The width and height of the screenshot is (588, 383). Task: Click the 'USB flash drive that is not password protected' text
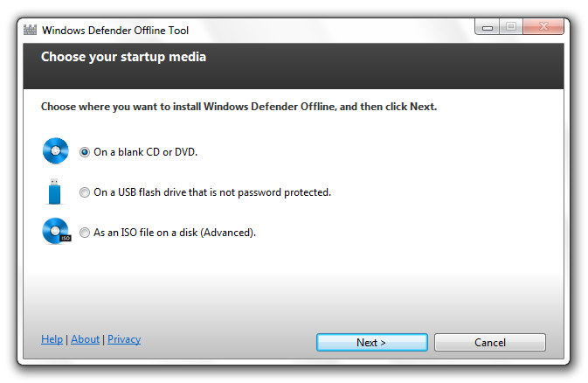[x=225, y=192]
